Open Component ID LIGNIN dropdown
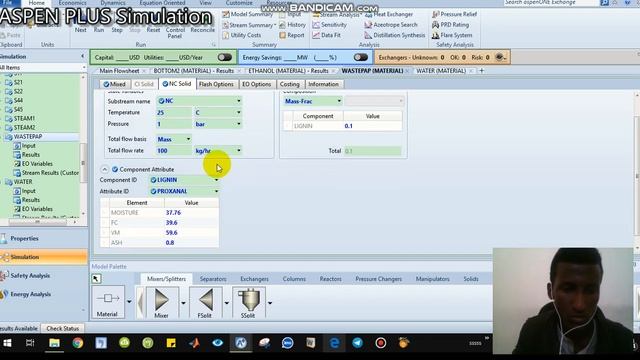This screenshot has width=640, height=360. pyautogui.click(x=216, y=180)
